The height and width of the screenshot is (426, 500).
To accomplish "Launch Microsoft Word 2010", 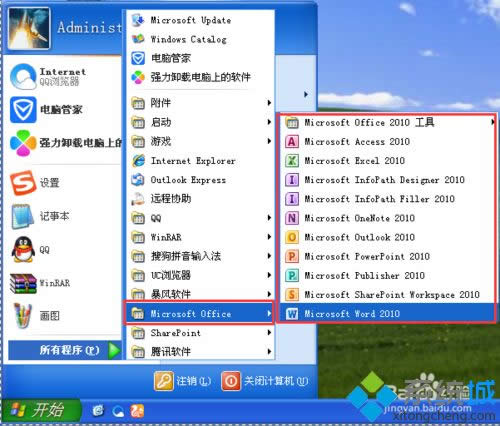I will [387, 314].
